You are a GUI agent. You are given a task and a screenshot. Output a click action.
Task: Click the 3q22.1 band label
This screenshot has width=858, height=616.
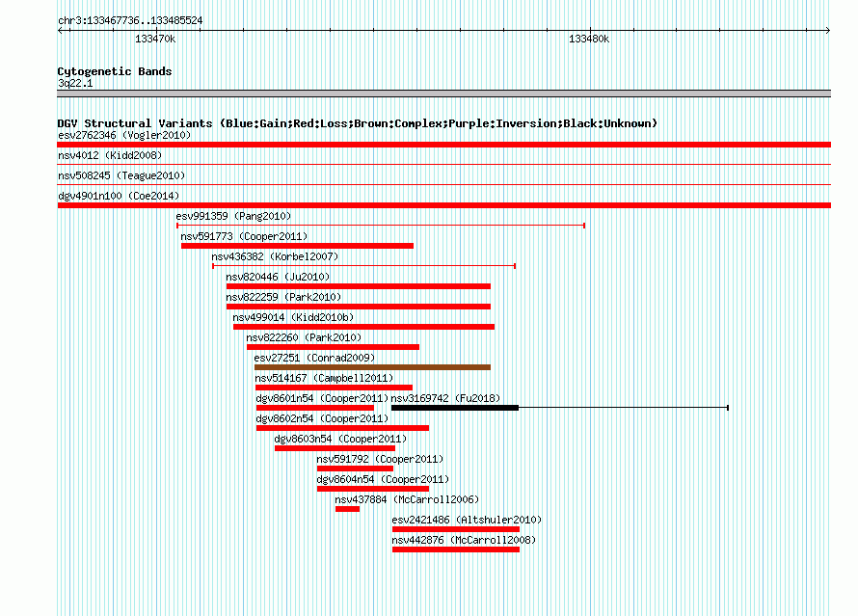pos(75,83)
